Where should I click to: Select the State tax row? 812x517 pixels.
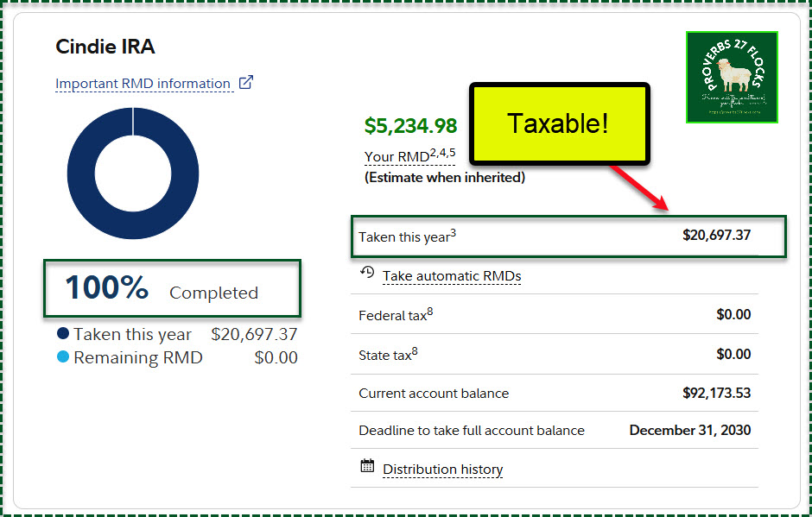(554, 355)
